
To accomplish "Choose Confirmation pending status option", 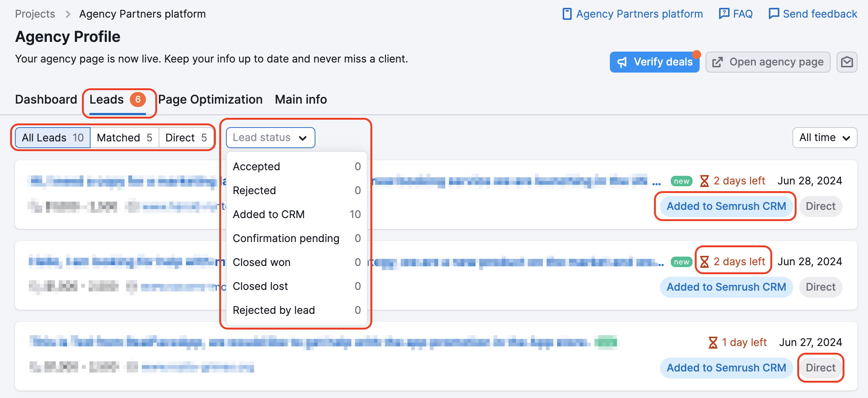I will 297,238.
